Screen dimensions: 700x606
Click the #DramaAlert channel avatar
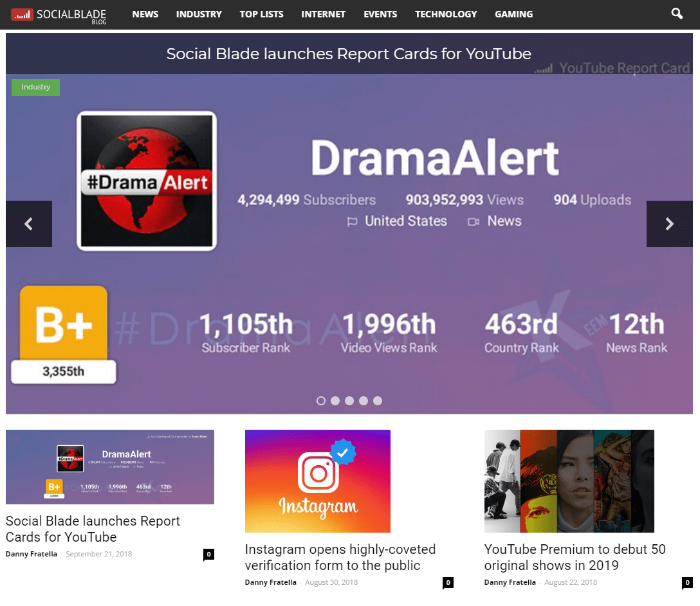tap(147, 181)
